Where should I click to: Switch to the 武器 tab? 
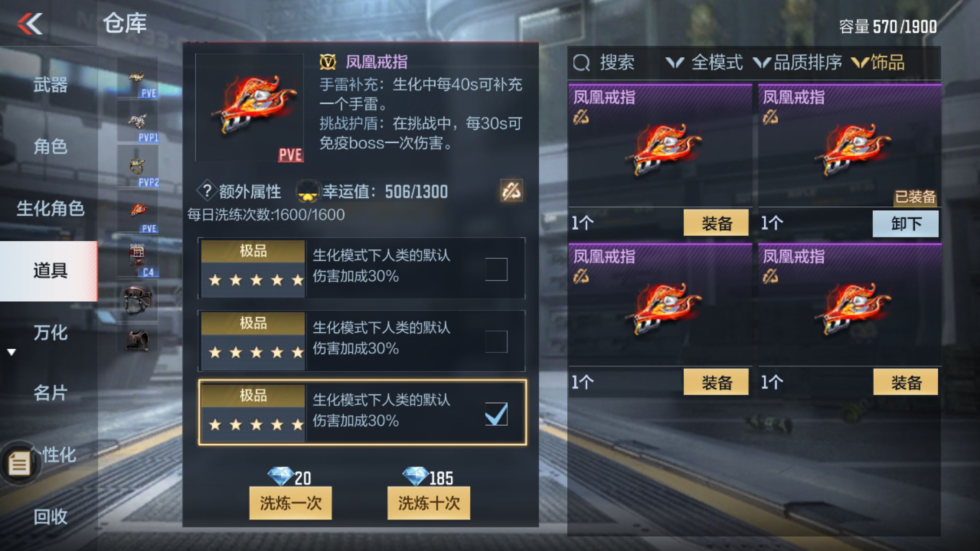tap(50, 84)
